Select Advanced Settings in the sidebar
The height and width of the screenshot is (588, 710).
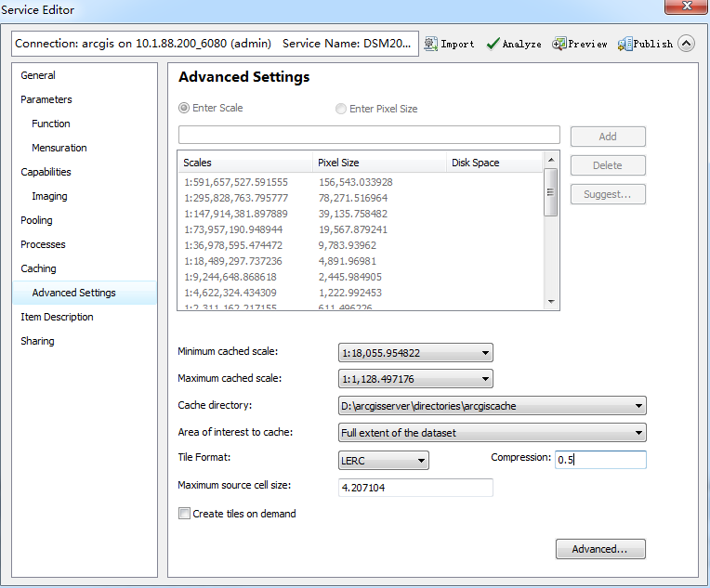coord(85,293)
